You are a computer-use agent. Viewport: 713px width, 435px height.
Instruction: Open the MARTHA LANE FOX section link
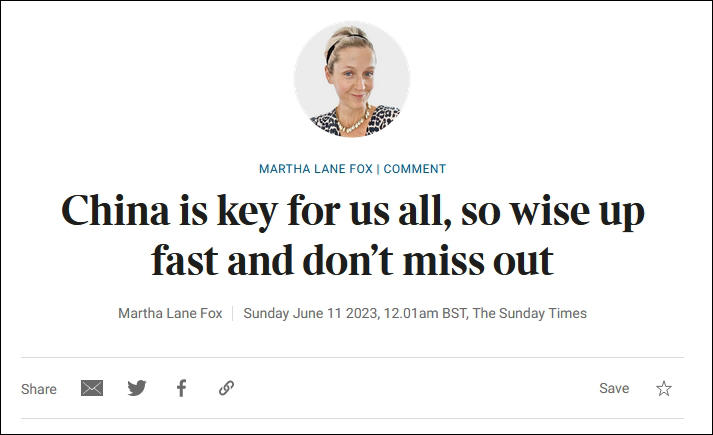click(317, 169)
